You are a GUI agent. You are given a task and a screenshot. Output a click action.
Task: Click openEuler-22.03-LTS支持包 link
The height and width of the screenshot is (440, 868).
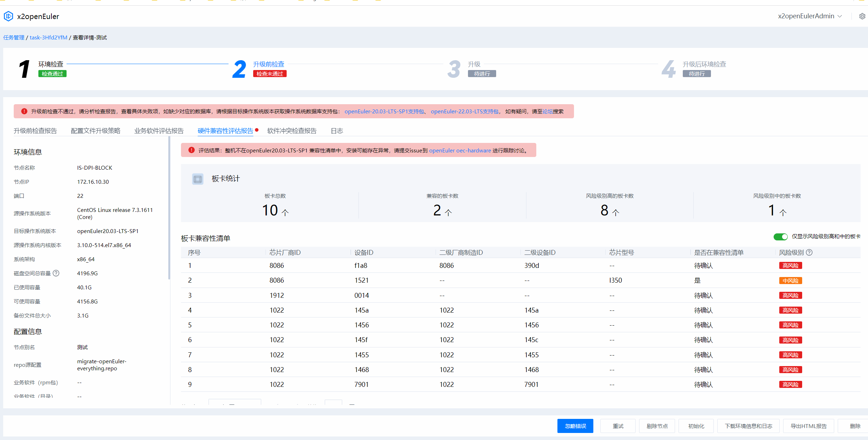point(464,111)
